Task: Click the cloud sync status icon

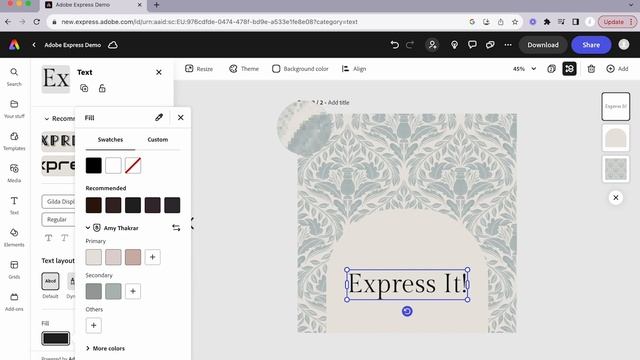Action: pyautogui.click(x=113, y=45)
